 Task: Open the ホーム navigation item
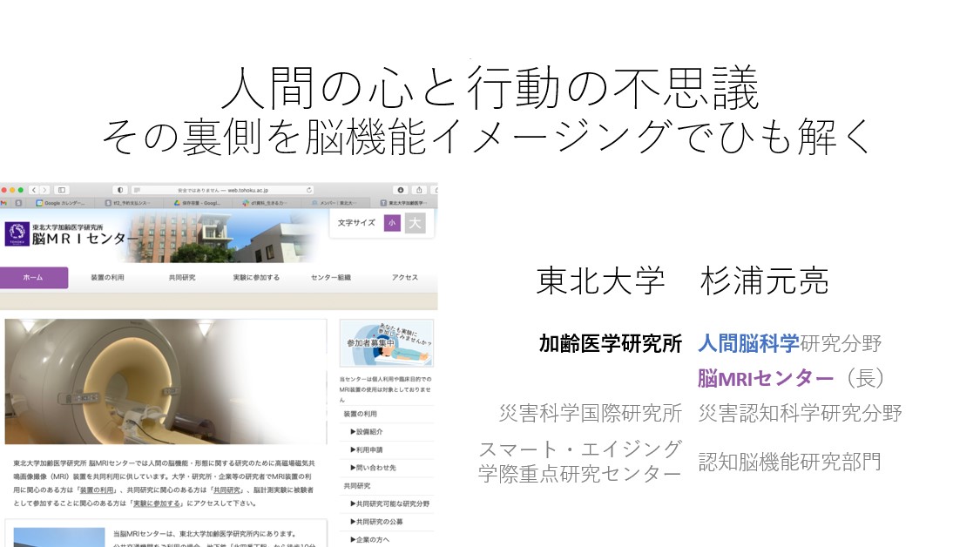pos(34,278)
